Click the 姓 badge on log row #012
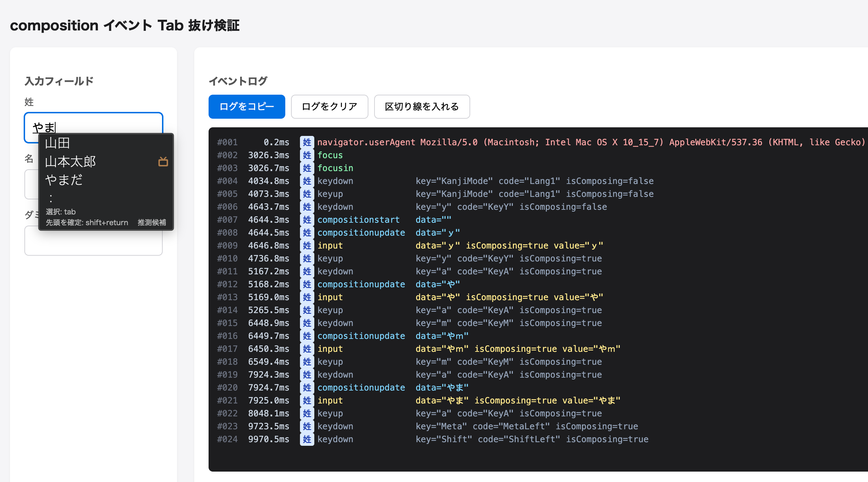 (307, 284)
